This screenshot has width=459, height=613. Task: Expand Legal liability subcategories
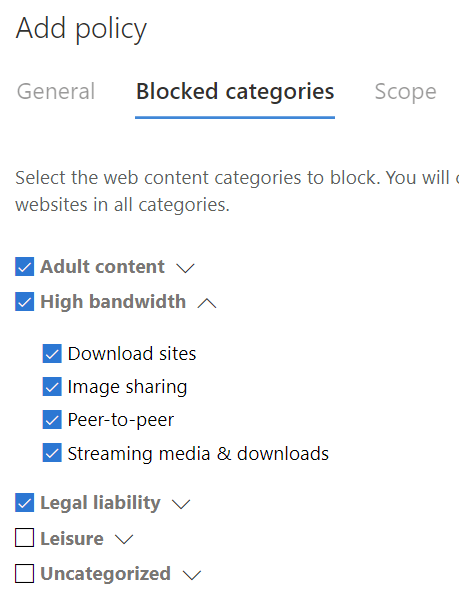pos(181,504)
